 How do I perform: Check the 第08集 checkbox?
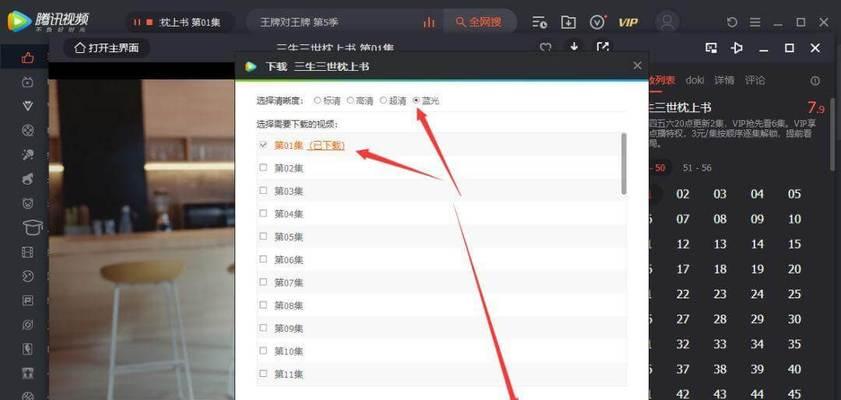click(263, 305)
